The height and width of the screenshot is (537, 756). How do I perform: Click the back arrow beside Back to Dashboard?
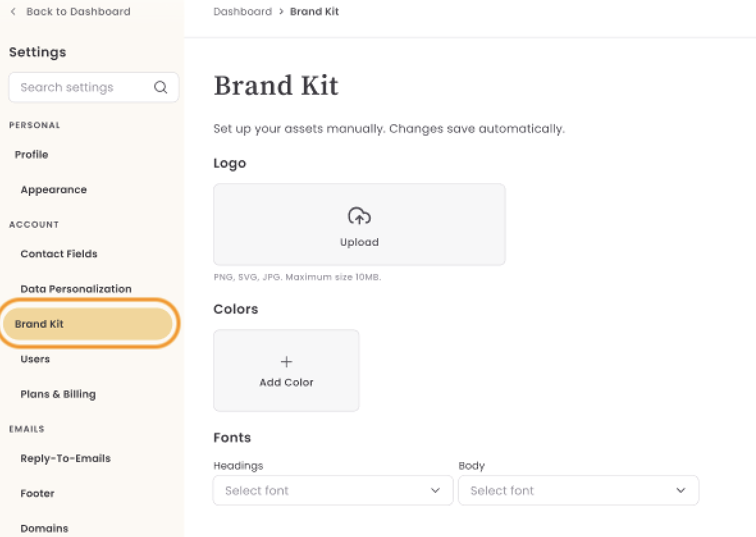click(x=13, y=12)
